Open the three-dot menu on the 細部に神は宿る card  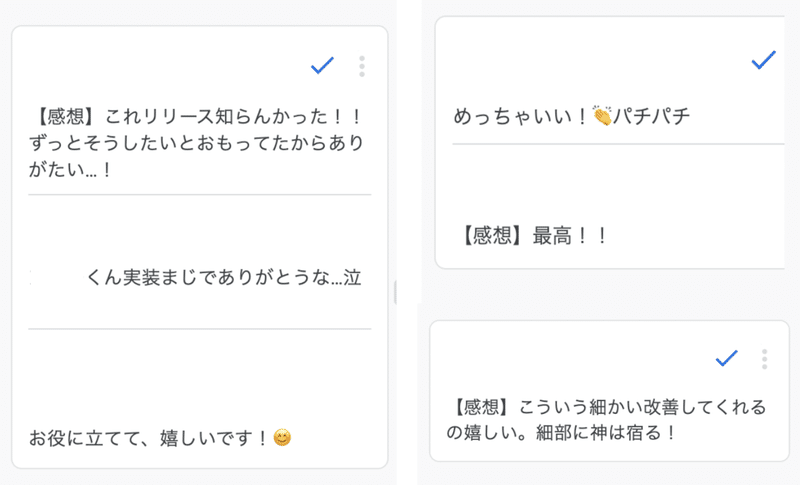[764, 359]
